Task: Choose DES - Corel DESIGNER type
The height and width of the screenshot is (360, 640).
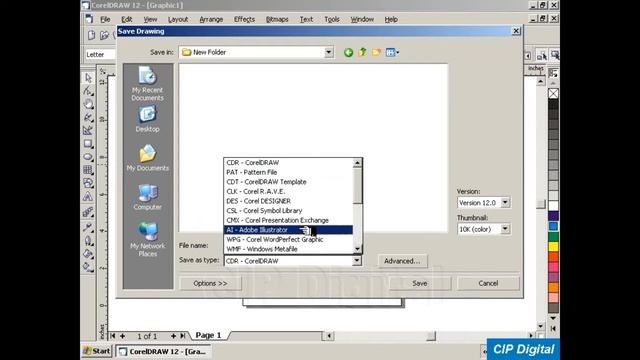Action: click(x=288, y=201)
